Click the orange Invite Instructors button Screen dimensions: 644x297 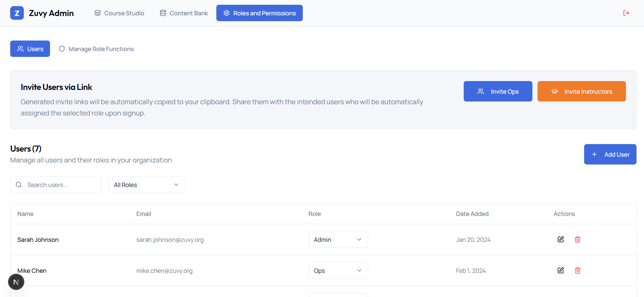coord(581,91)
